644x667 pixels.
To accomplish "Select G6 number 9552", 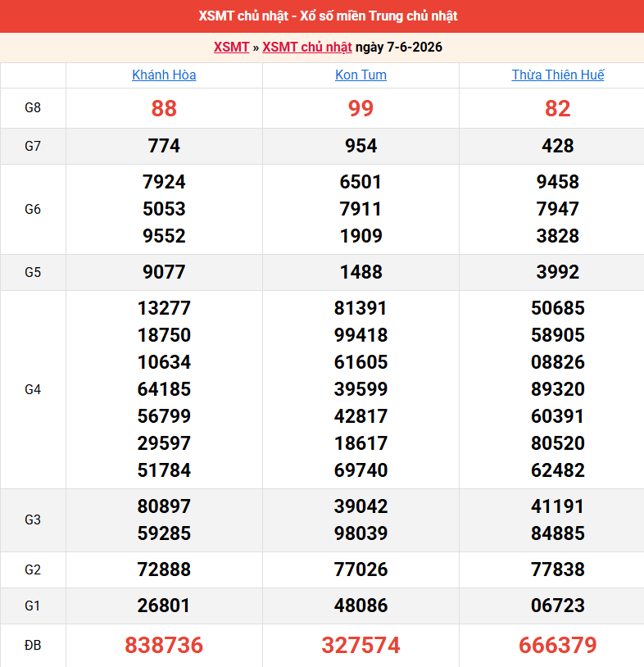I will (x=164, y=236).
